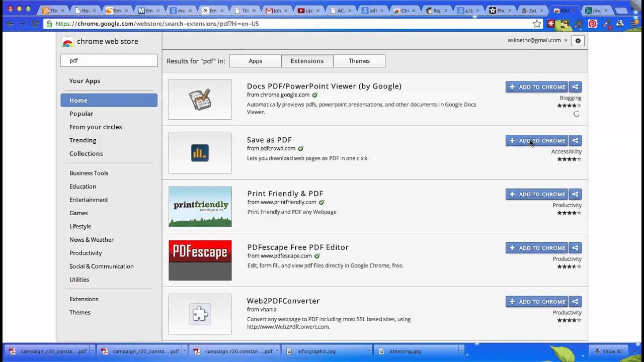Image resolution: width=644 pixels, height=362 pixels.
Task: Click the Docs PDF/PowerPoint Viewer thumbnail
Action: pos(200,100)
